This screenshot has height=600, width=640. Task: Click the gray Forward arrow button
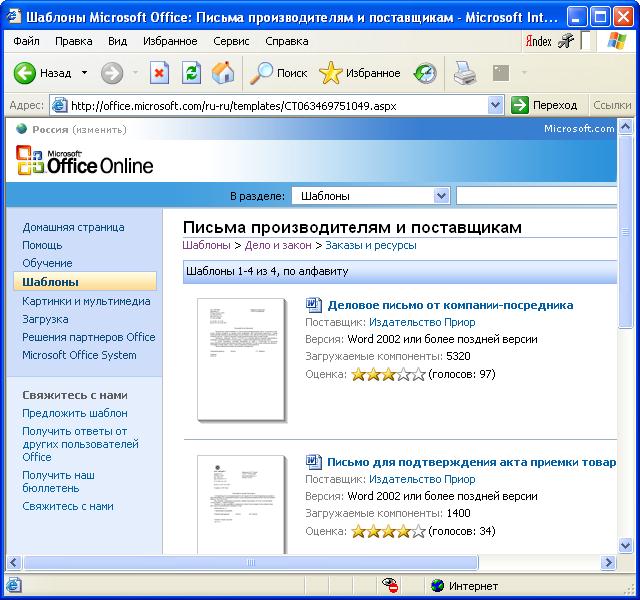(x=112, y=73)
